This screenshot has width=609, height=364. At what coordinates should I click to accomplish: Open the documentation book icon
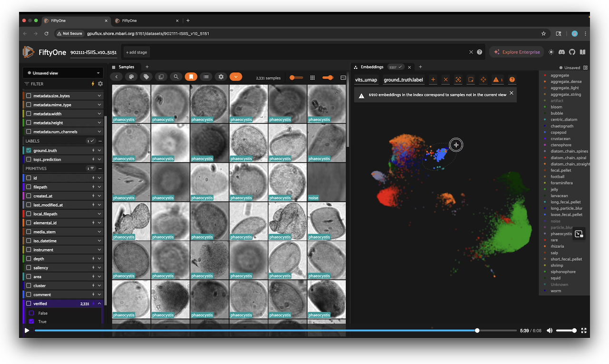pos(582,52)
